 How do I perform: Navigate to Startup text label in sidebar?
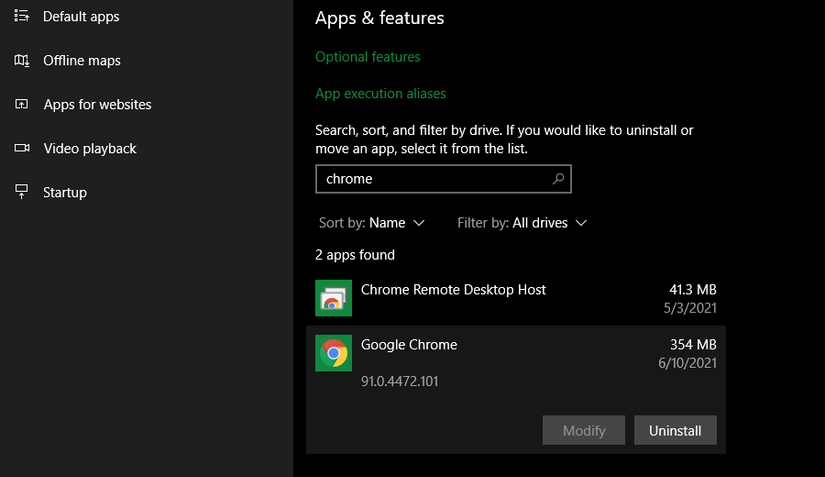(x=65, y=192)
